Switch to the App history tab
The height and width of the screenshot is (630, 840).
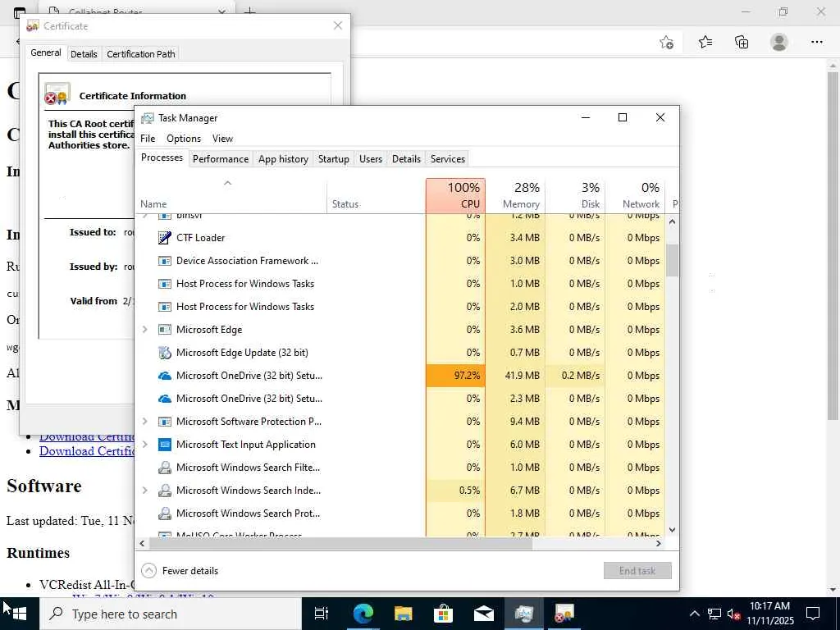[283, 159]
